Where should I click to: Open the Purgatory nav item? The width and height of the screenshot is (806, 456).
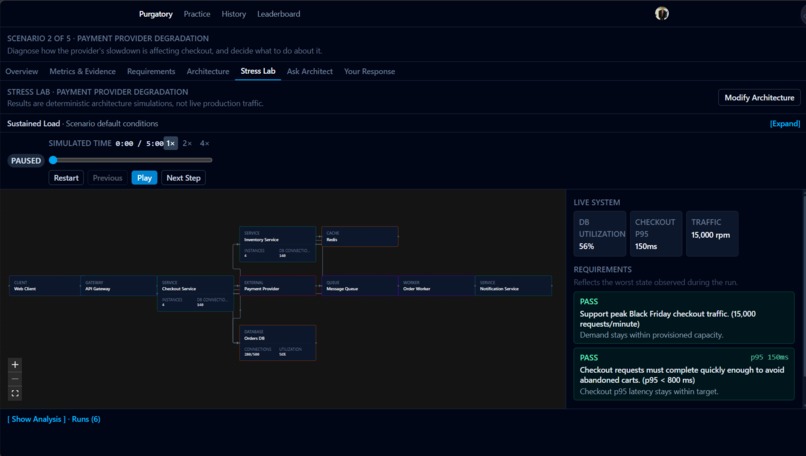click(156, 14)
